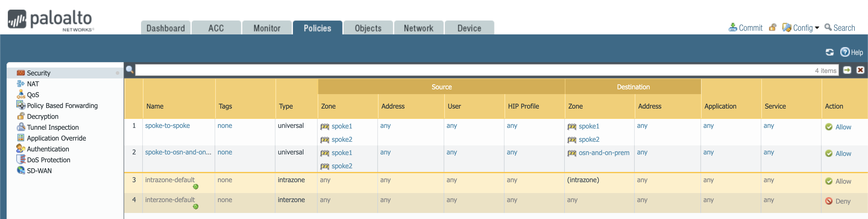Open SD-WAN policies in the sidebar
The image size is (868, 219).
coord(39,171)
